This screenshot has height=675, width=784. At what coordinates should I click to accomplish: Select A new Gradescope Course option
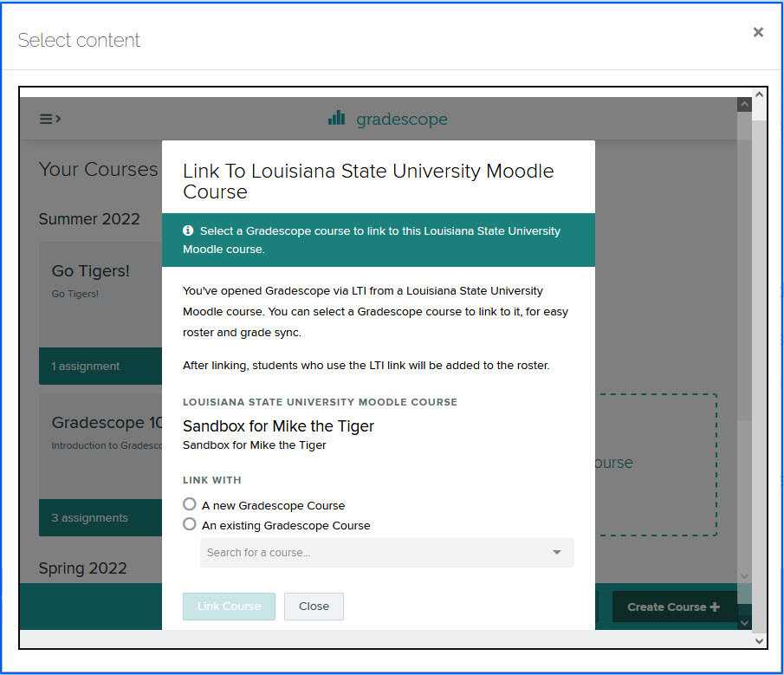coord(189,503)
